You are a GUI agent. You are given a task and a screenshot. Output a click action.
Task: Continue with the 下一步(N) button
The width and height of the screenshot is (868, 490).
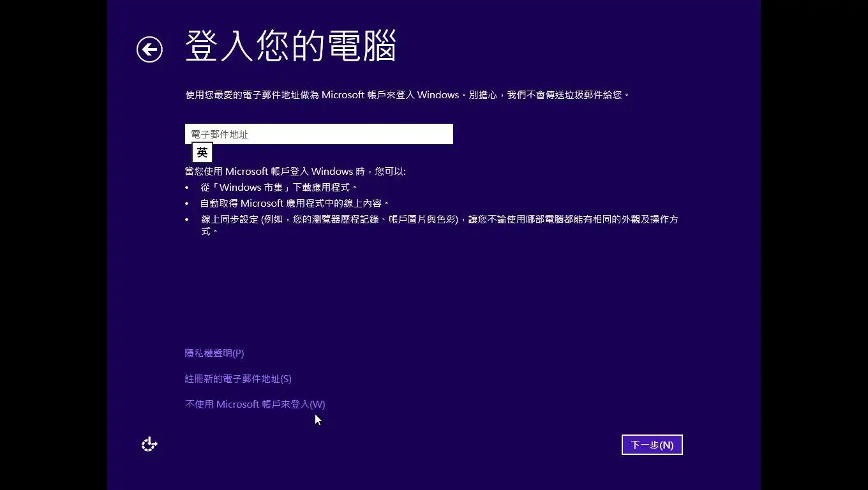point(652,445)
